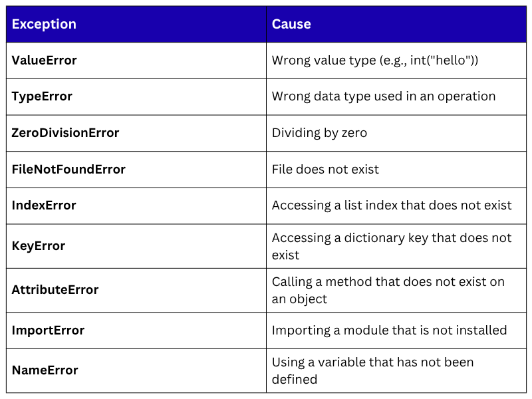Select the "File does not exist" cell
Screen dimensions: 532x399
325,170
